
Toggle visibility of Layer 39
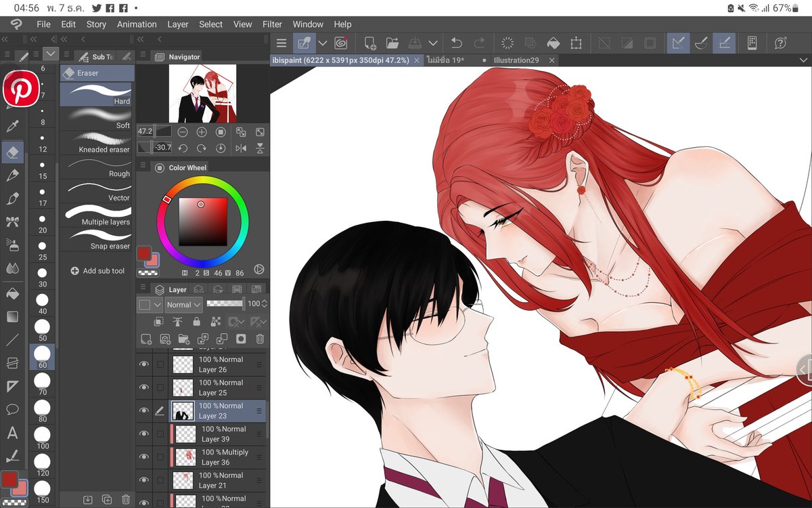pyautogui.click(x=143, y=434)
